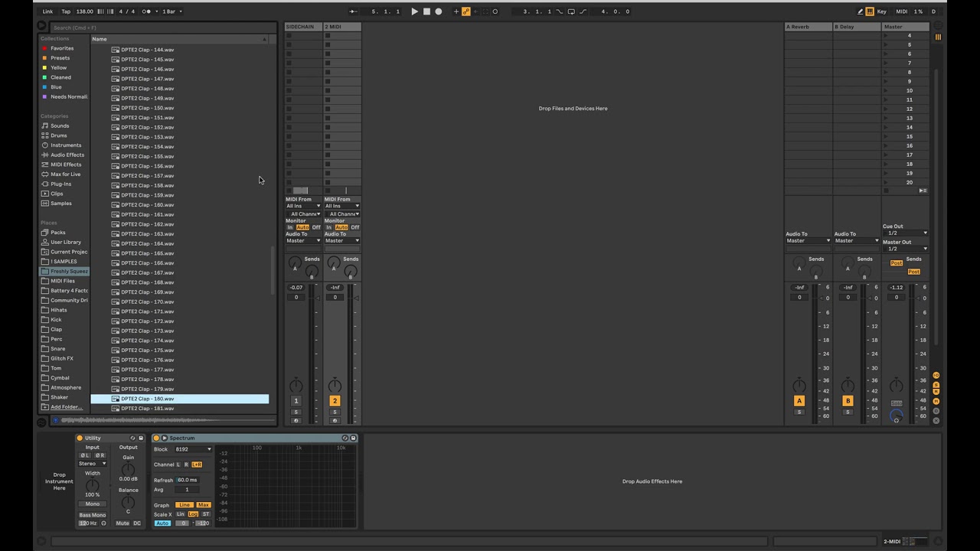Image resolution: width=980 pixels, height=551 pixels.
Task: Open the 1 Bar quantization dropdown
Action: tap(173, 11)
